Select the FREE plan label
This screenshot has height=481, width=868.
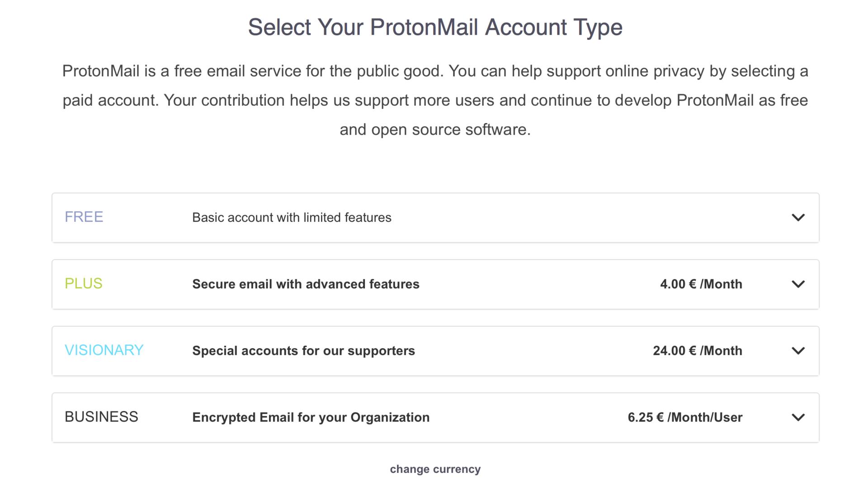coord(84,217)
